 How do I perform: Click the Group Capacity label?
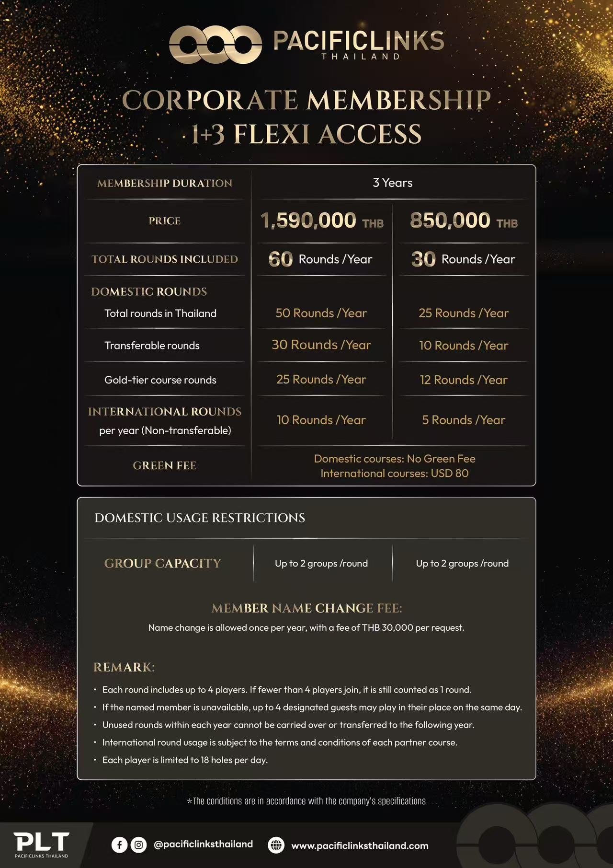(x=163, y=563)
